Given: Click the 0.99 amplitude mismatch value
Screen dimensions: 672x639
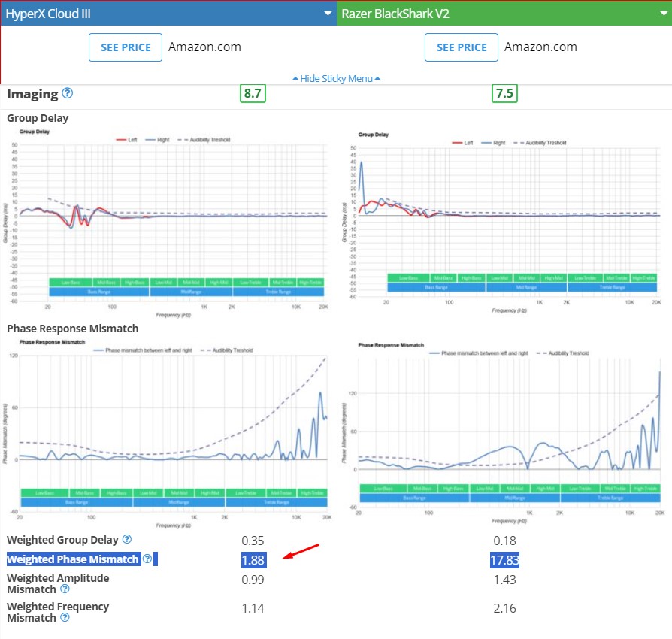Looking at the screenshot, I should (253, 580).
